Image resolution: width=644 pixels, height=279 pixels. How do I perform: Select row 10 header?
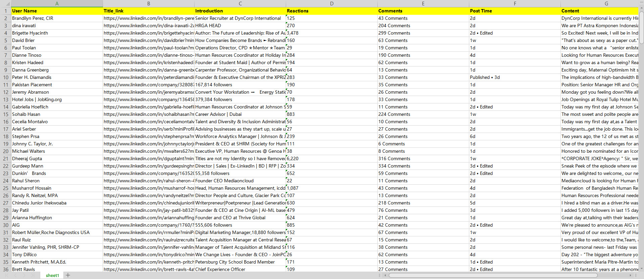pos(5,77)
